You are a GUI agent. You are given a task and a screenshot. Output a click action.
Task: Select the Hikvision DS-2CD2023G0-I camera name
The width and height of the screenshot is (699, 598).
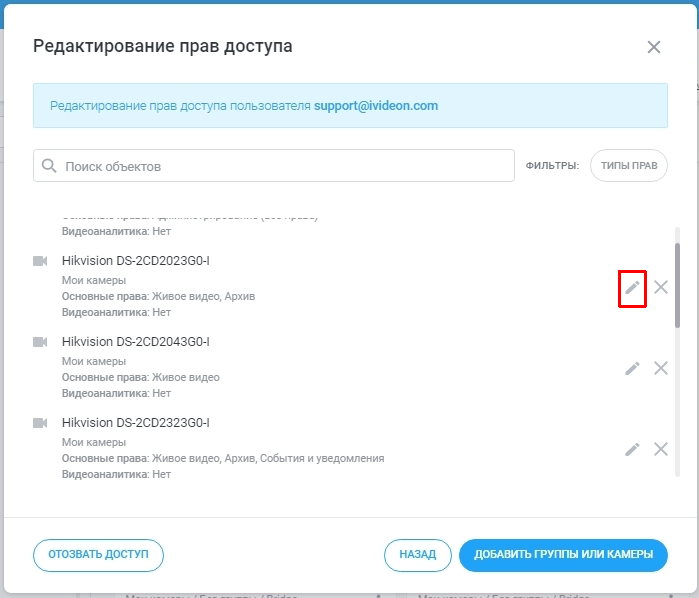pos(136,260)
